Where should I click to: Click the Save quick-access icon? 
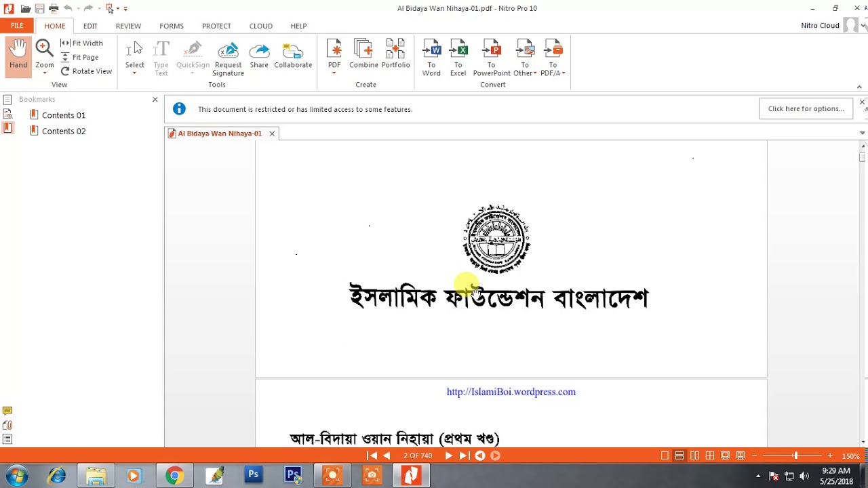pos(39,9)
